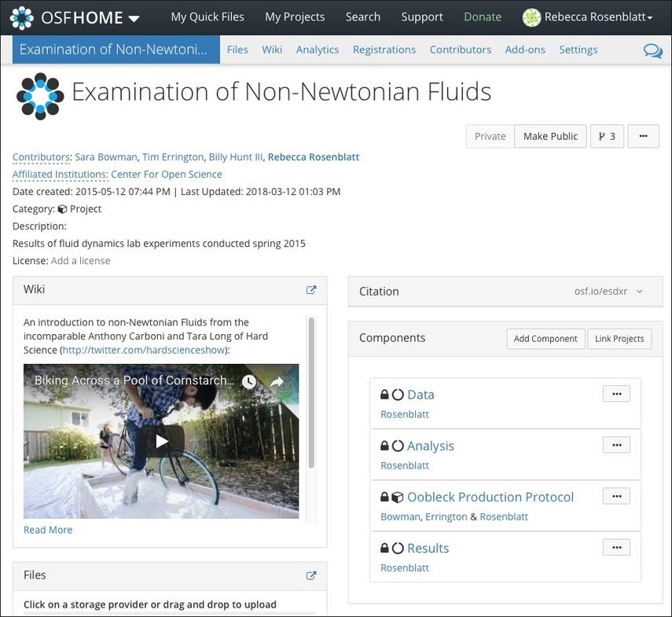Open the Analytics tab

click(318, 50)
